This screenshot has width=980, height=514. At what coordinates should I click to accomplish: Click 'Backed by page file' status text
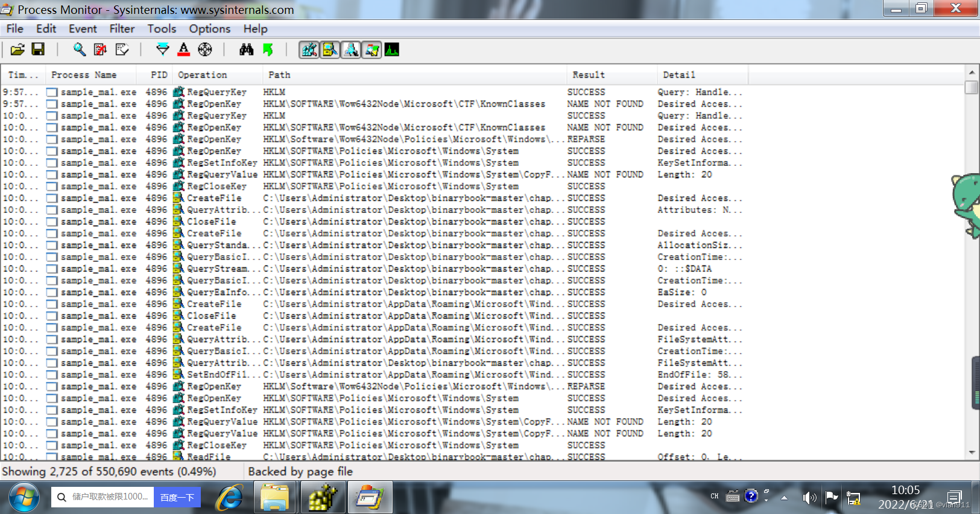pyautogui.click(x=300, y=471)
